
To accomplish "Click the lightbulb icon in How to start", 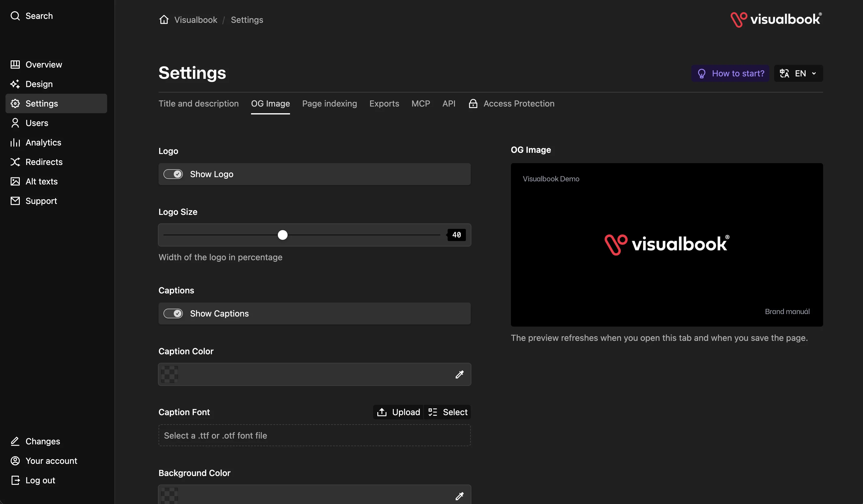I will tap(702, 74).
